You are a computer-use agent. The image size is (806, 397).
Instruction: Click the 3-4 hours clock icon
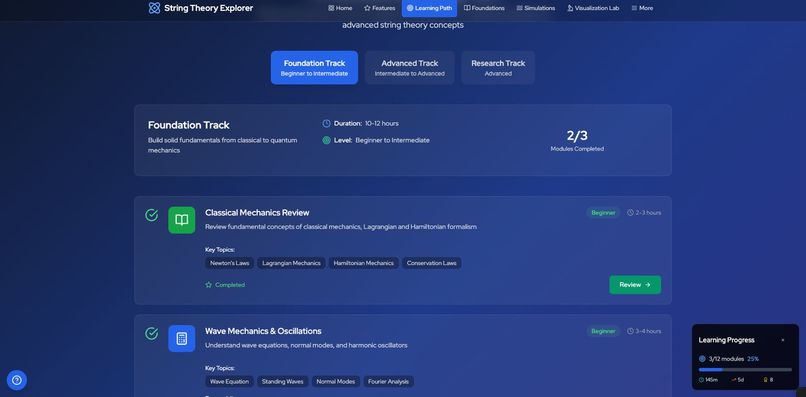[630, 331]
